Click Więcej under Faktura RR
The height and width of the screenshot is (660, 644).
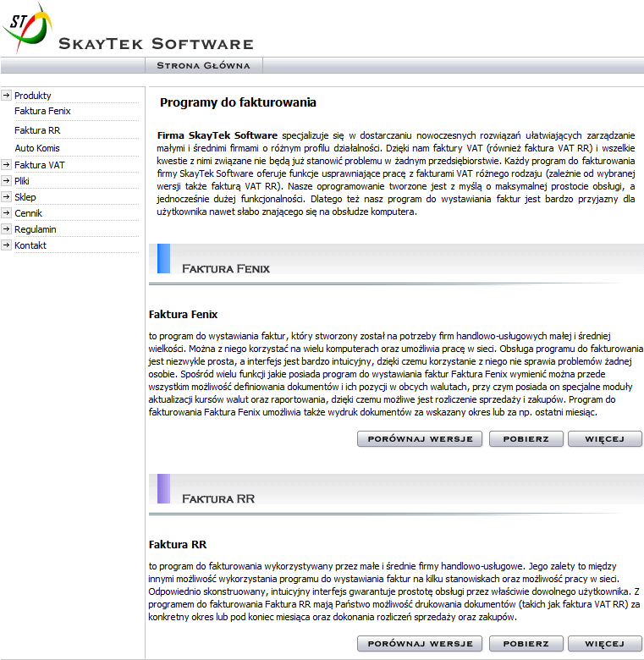[605, 644]
